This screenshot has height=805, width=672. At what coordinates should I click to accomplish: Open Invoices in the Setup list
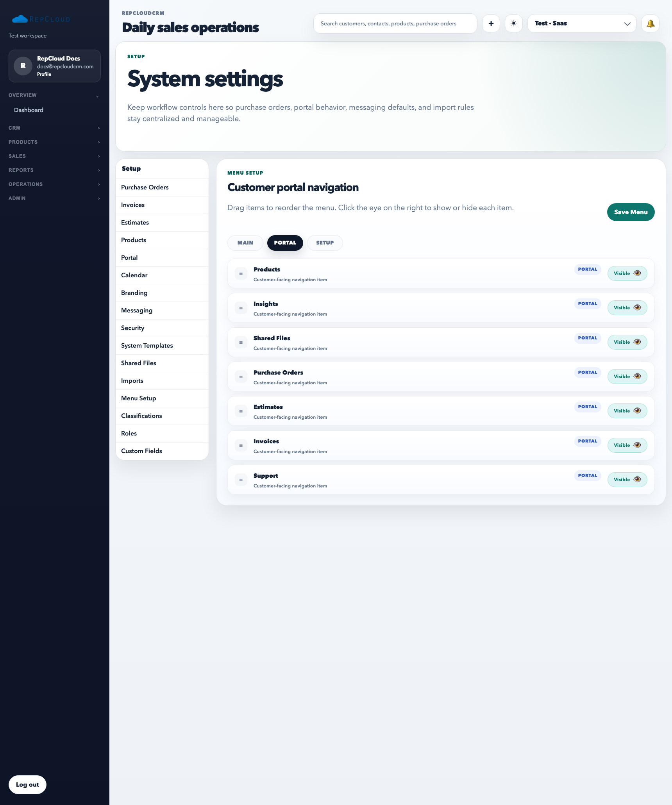pyautogui.click(x=162, y=205)
